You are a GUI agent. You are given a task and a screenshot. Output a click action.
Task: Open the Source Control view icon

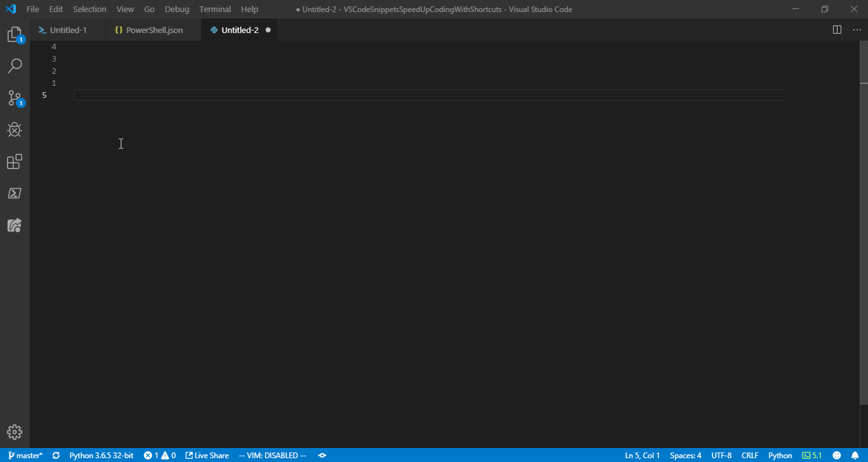[x=15, y=98]
